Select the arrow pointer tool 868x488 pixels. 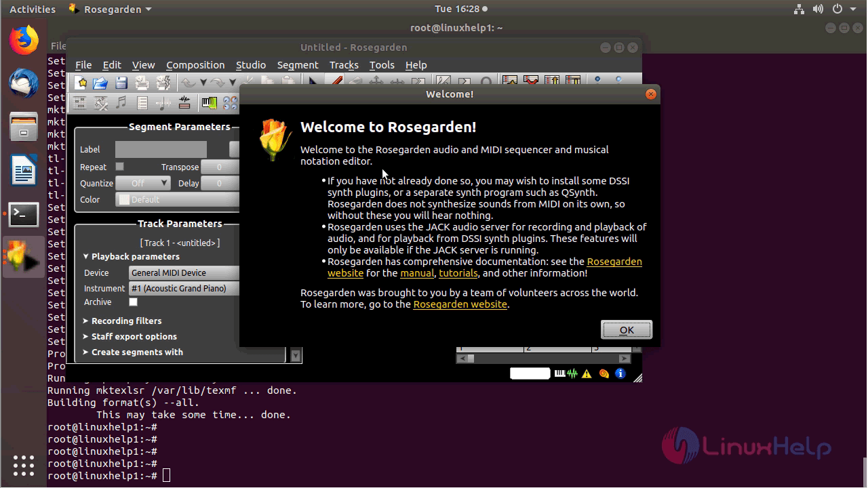point(313,82)
